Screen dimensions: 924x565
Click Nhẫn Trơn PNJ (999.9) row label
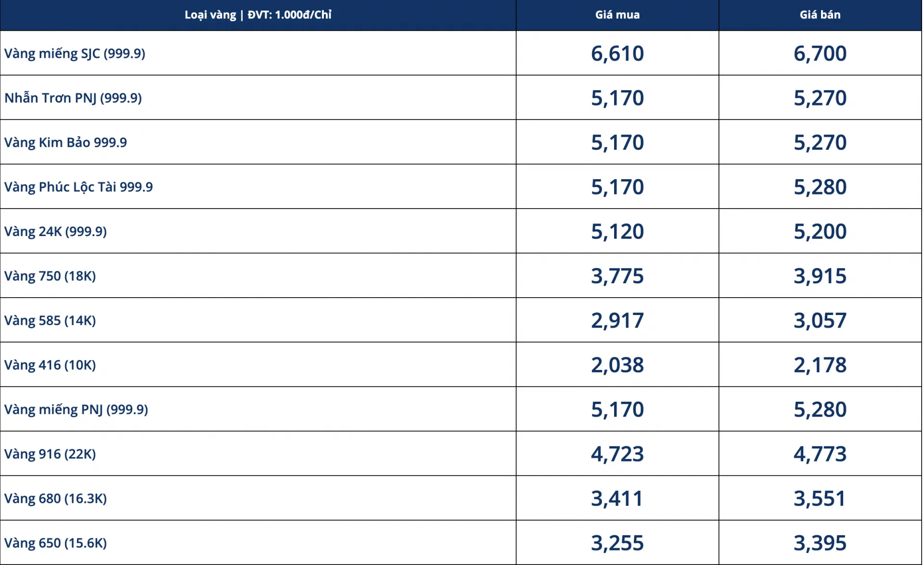(x=73, y=98)
